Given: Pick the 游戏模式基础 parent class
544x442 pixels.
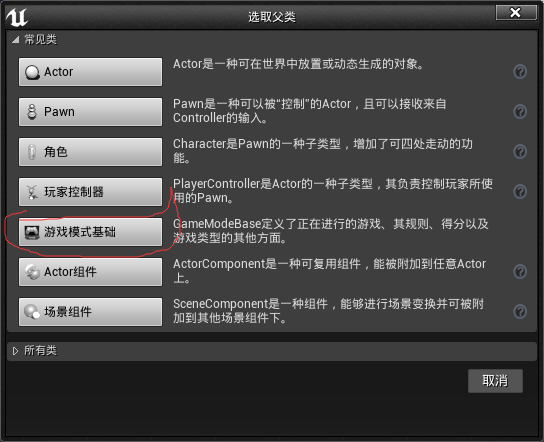Looking at the screenshot, I should coord(91,232).
